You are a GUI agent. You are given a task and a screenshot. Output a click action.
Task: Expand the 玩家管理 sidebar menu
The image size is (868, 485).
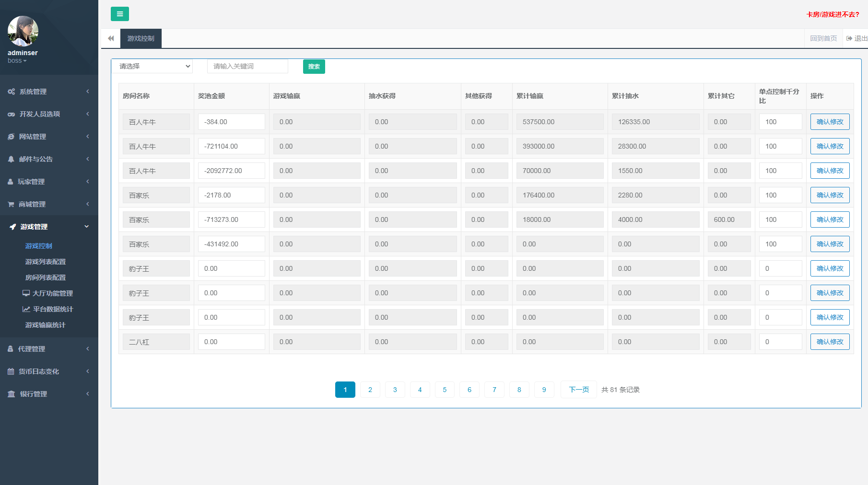[x=48, y=182]
